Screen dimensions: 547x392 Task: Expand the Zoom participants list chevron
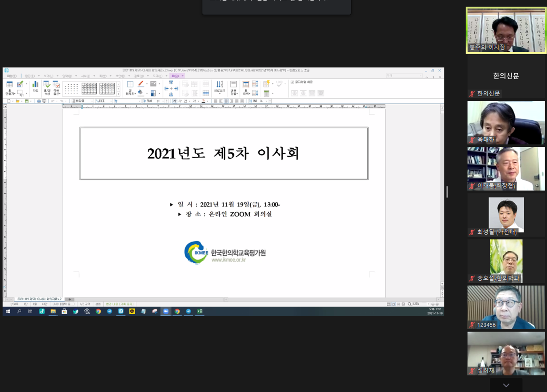(x=506, y=385)
